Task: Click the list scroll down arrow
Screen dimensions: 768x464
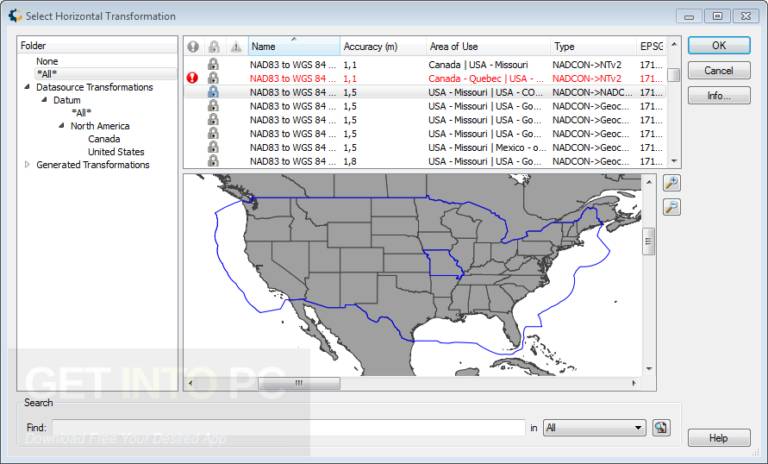Action: pyautogui.click(x=674, y=161)
